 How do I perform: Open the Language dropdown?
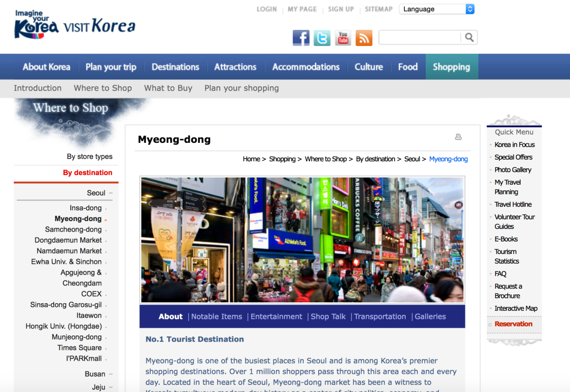(437, 9)
